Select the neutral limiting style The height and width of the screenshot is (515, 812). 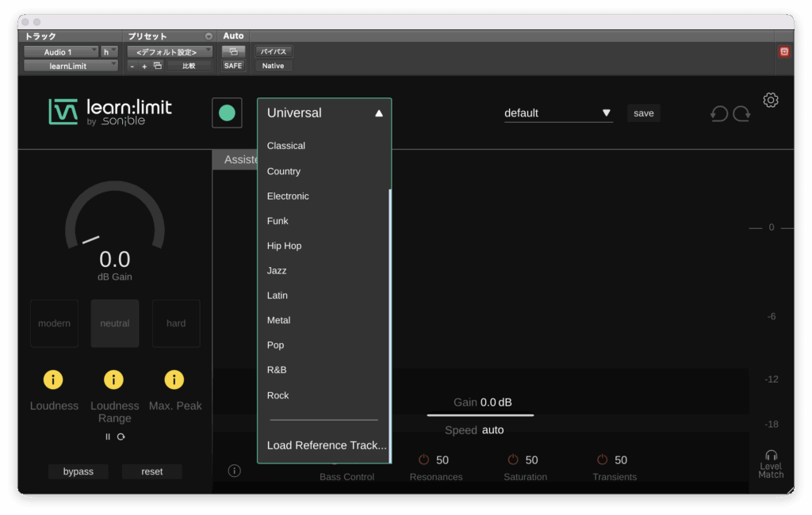tap(114, 323)
